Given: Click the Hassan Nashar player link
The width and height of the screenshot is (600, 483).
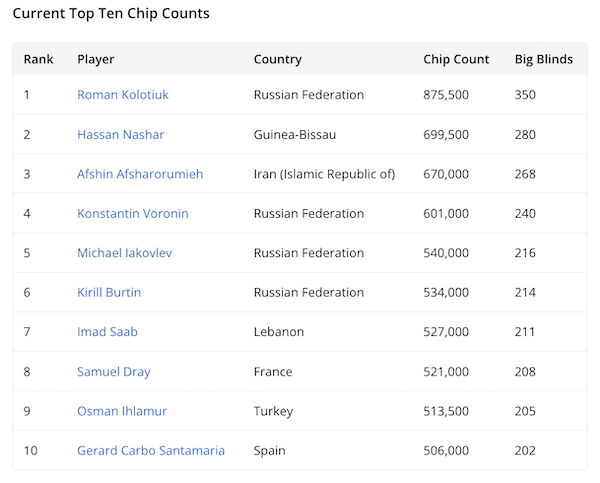Looking at the screenshot, I should point(120,135).
